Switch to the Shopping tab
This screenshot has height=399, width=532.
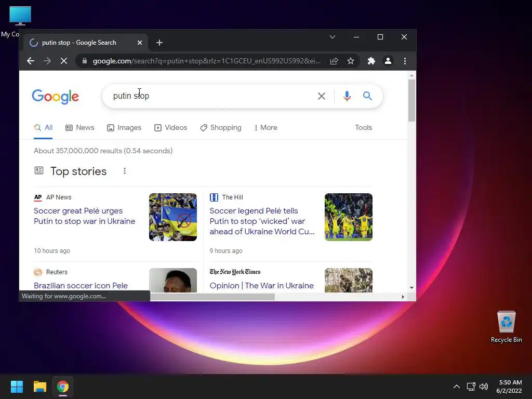tap(221, 128)
